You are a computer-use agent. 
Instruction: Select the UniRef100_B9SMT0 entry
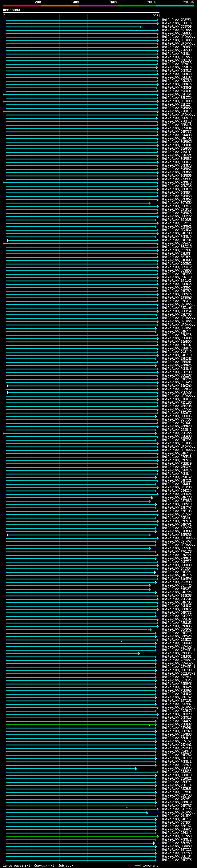coord(176,67)
